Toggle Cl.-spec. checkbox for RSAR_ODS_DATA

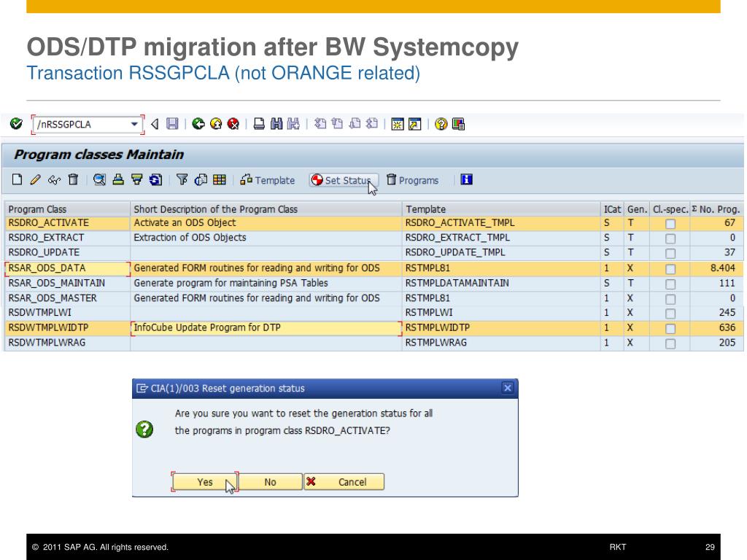pyautogui.click(x=670, y=268)
